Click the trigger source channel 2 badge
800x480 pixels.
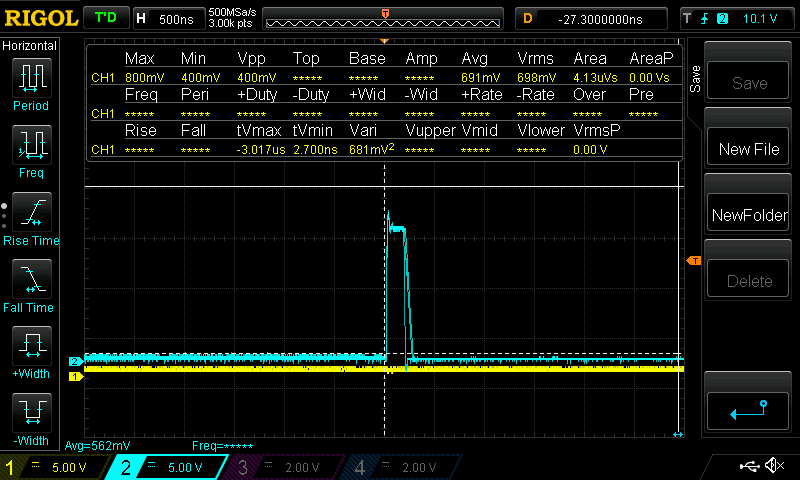tap(722, 19)
